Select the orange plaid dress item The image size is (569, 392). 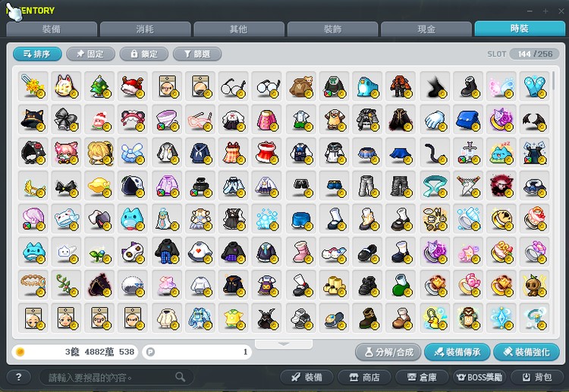point(233,152)
